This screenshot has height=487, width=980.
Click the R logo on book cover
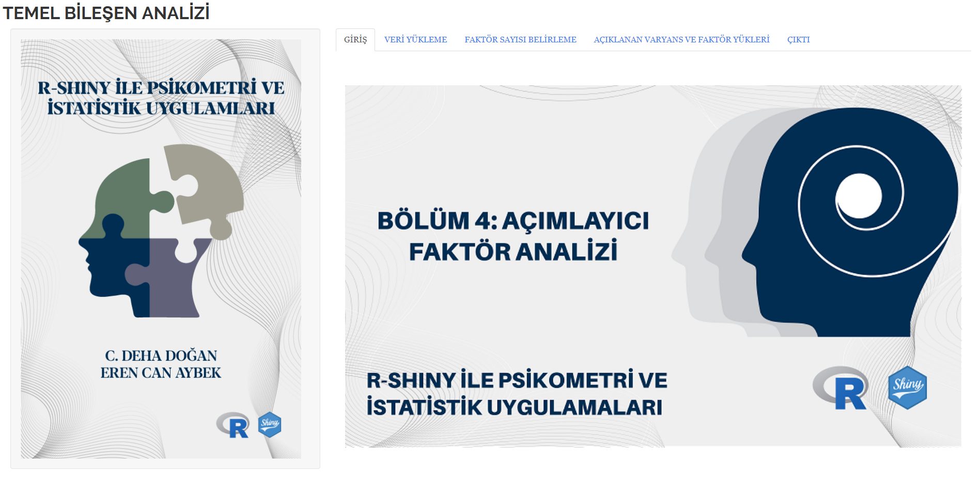(x=234, y=425)
